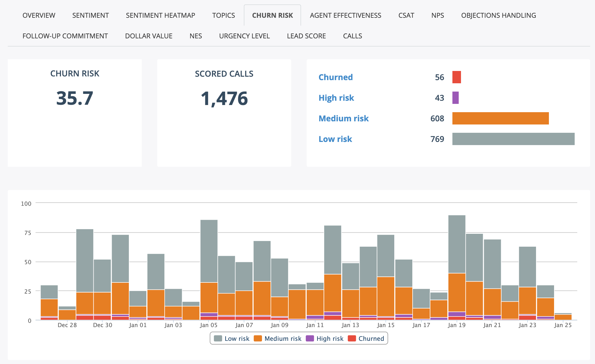Click the Jan 23 axis label
The width and height of the screenshot is (595, 364).
coord(527,325)
